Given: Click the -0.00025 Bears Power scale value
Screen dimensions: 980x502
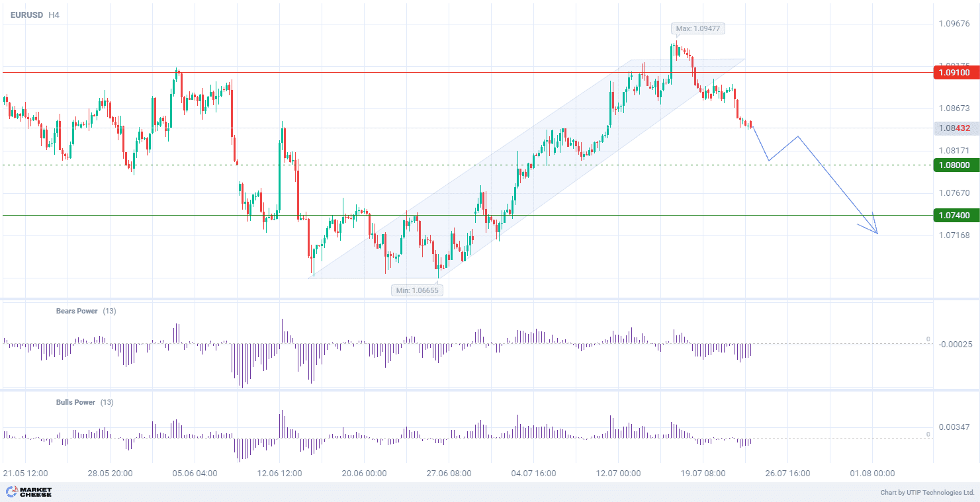Looking at the screenshot, I should [956, 345].
